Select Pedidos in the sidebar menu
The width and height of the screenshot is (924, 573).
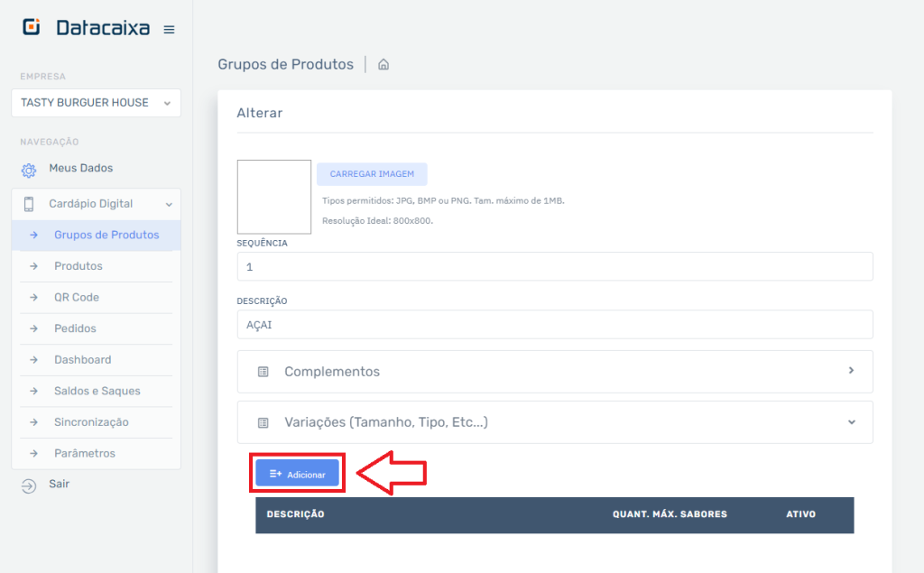pyautogui.click(x=73, y=328)
